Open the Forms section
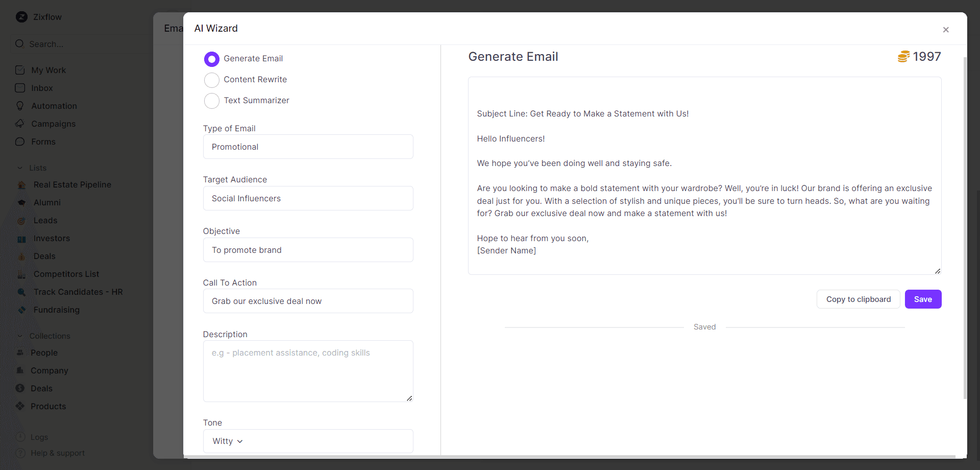 43,142
